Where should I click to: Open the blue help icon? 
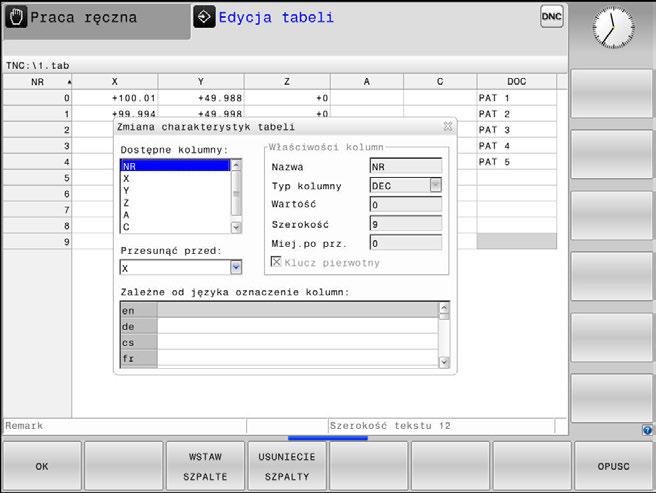tap(647, 430)
